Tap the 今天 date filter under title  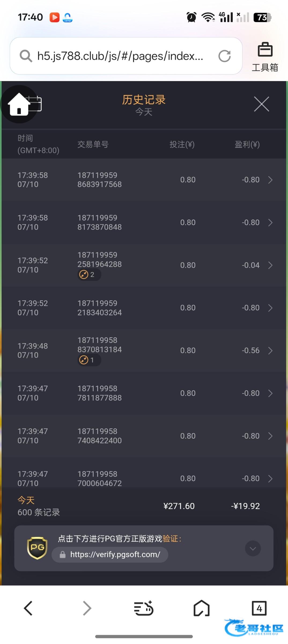pos(144,112)
